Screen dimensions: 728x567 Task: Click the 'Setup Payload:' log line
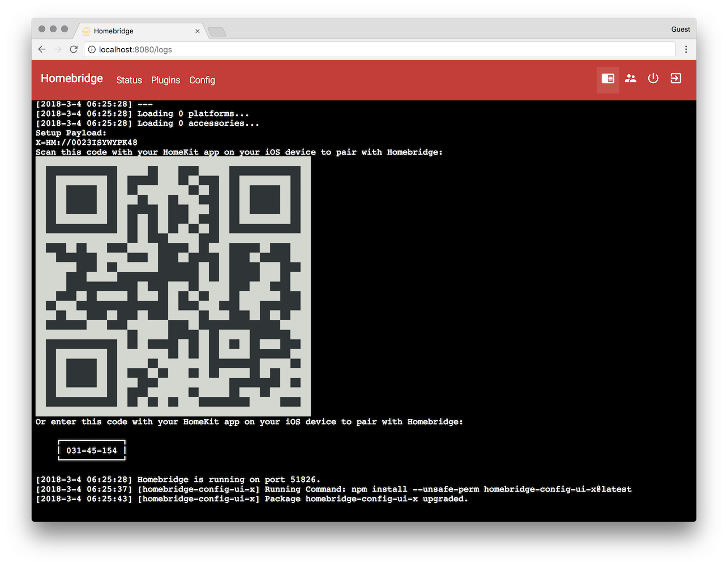click(x=71, y=133)
